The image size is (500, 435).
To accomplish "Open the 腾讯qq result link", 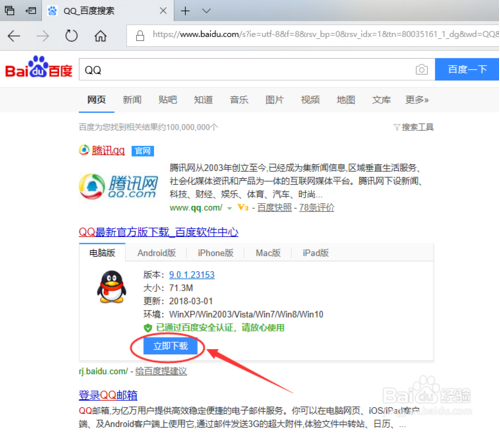I will click(108, 151).
